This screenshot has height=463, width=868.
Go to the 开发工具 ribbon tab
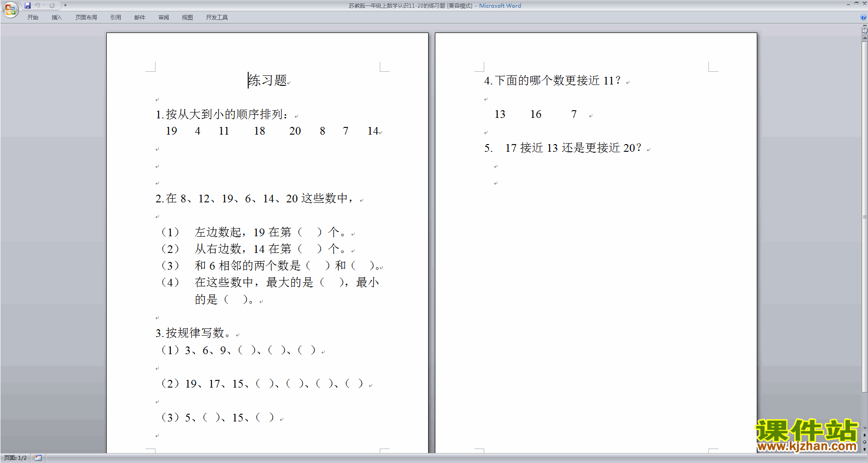click(217, 18)
